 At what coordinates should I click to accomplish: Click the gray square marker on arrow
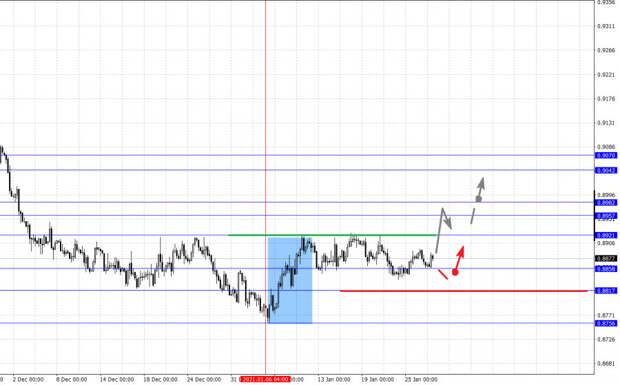point(478,199)
